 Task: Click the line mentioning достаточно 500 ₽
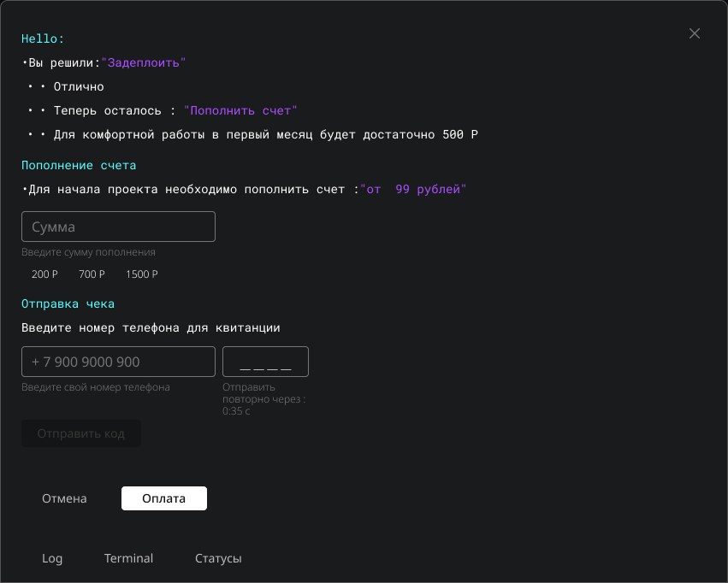click(253, 134)
